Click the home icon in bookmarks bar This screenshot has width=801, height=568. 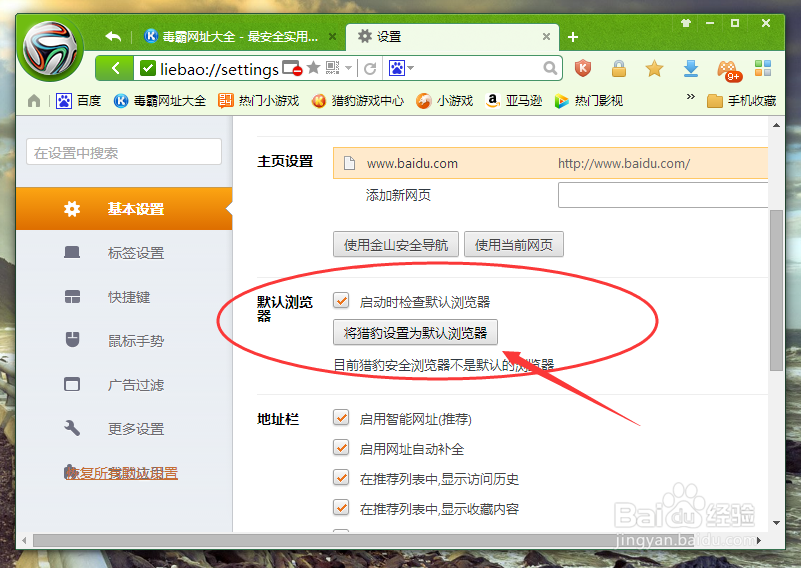34,101
